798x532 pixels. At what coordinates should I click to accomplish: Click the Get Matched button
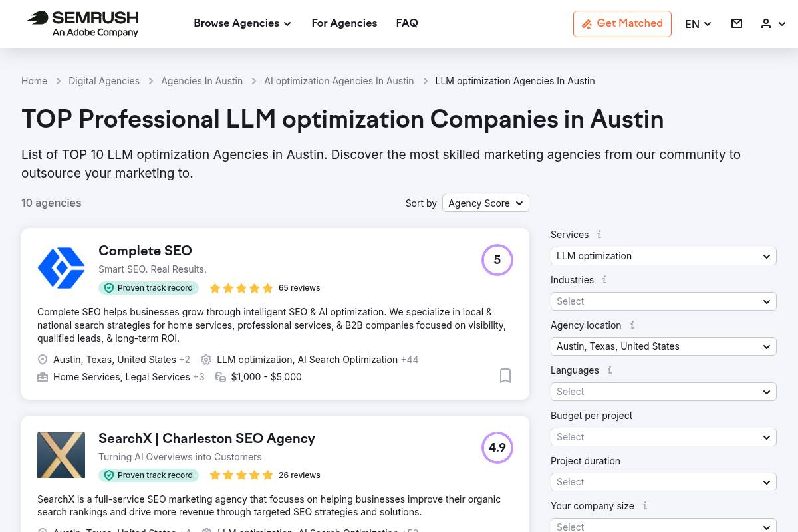[x=622, y=23]
